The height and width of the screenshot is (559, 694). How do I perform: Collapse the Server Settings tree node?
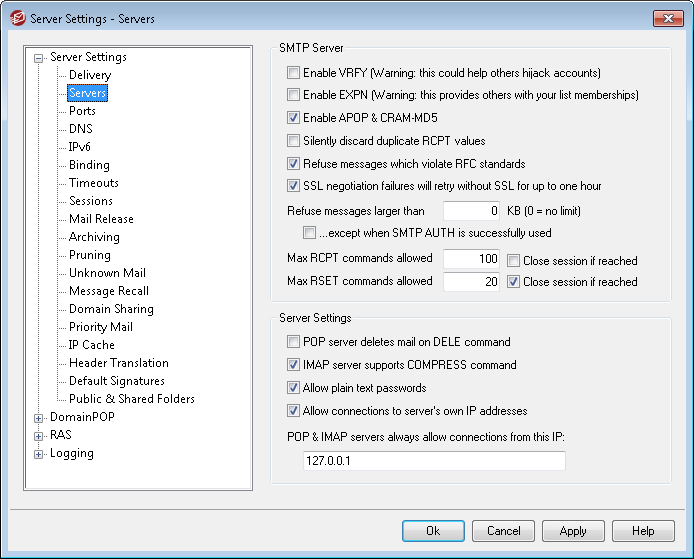[x=39, y=58]
